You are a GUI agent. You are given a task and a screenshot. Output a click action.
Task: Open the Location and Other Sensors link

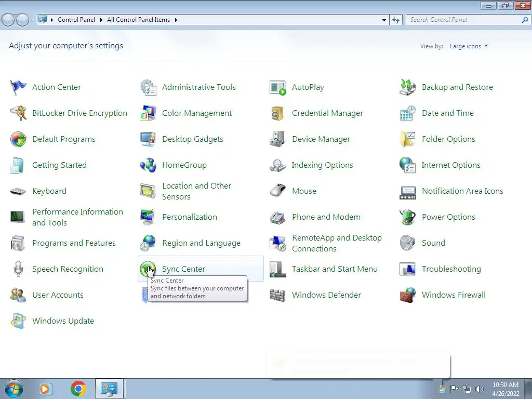[197, 191]
